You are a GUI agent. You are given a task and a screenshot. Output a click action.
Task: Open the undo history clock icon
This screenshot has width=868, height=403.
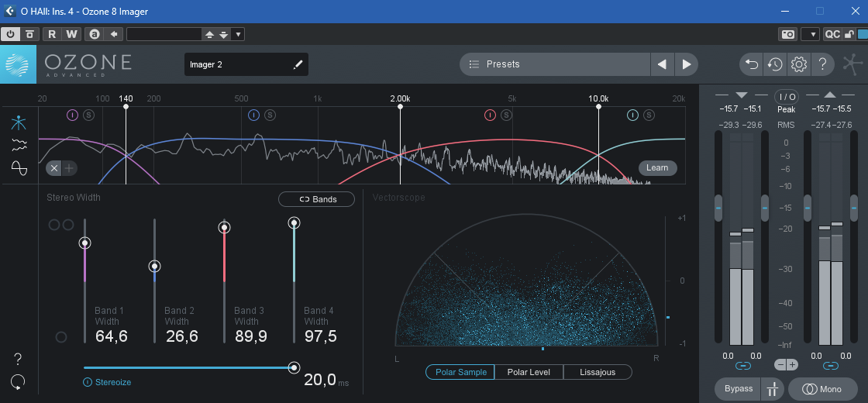point(775,64)
